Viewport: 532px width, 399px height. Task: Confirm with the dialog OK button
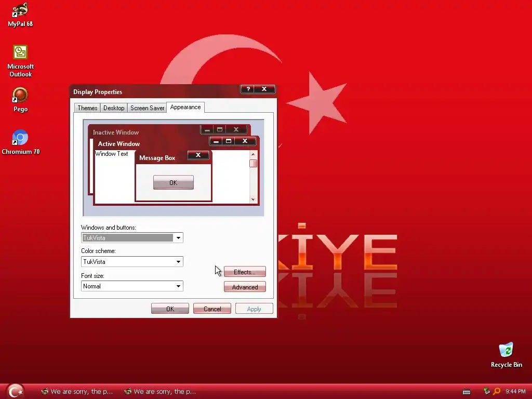point(170,309)
